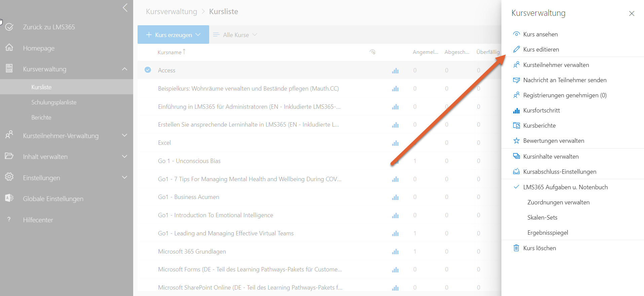Select Schulungsplanliste in the sidebar
Image resolution: width=644 pixels, height=296 pixels.
click(54, 102)
